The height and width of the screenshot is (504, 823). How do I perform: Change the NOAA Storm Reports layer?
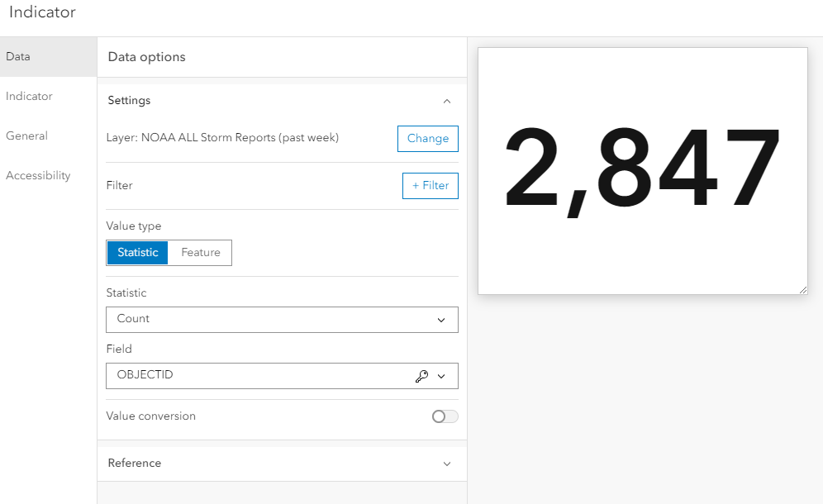click(x=427, y=138)
